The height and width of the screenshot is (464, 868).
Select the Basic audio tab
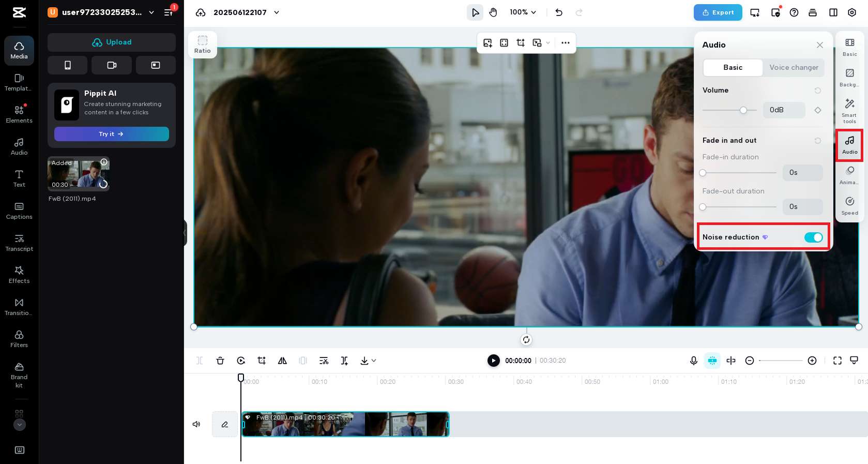pyautogui.click(x=733, y=68)
